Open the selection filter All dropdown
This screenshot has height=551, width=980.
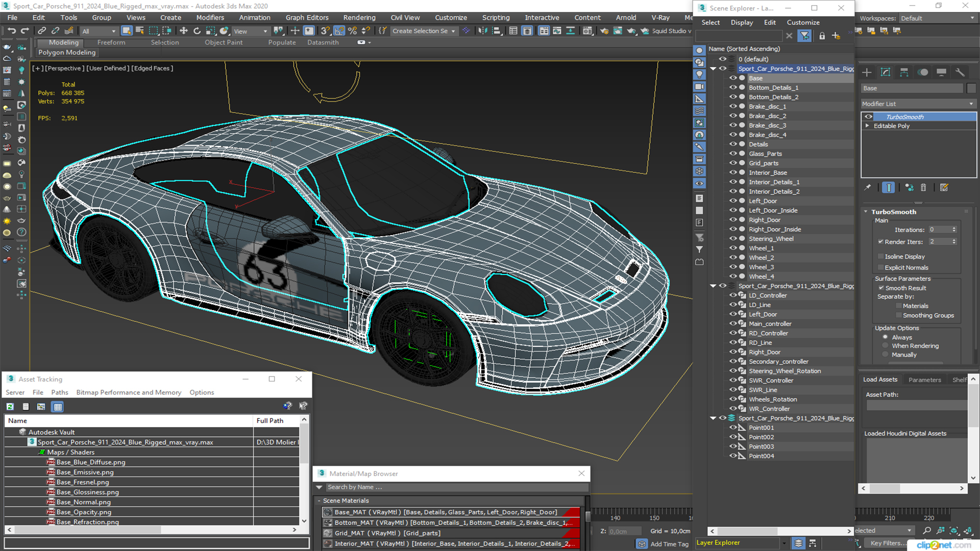(x=99, y=31)
